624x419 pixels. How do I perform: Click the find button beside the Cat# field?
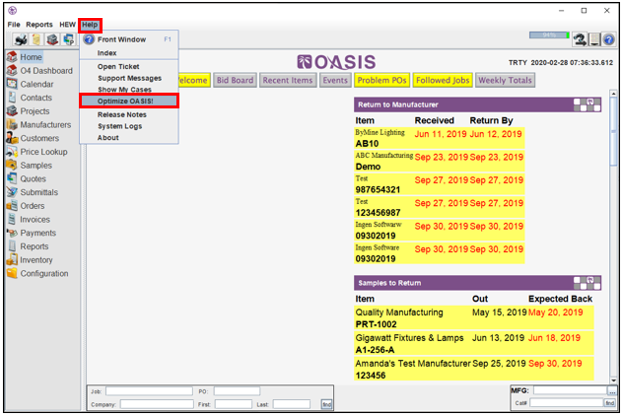(x=610, y=403)
